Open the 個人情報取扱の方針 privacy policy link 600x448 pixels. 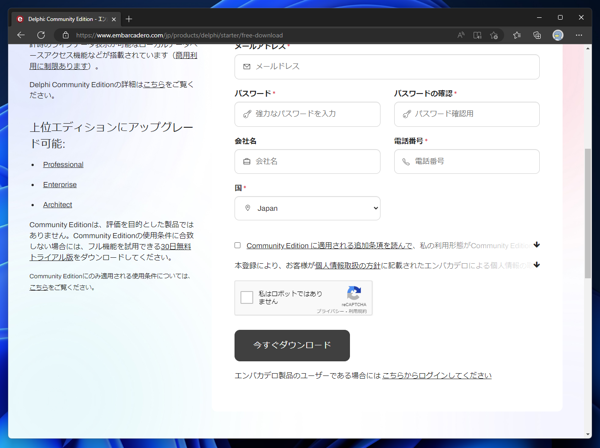tap(347, 265)
